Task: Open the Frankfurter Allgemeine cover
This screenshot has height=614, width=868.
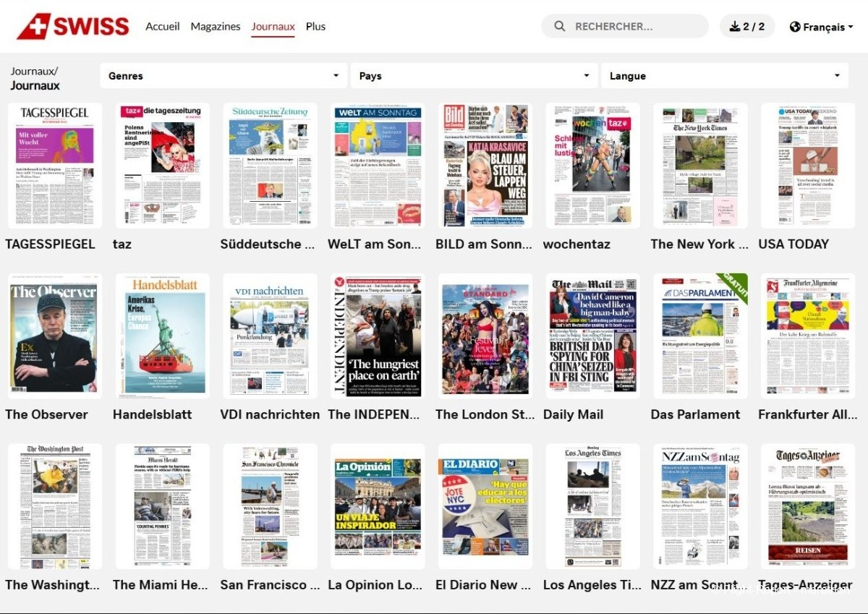Action: click(808, 336)
